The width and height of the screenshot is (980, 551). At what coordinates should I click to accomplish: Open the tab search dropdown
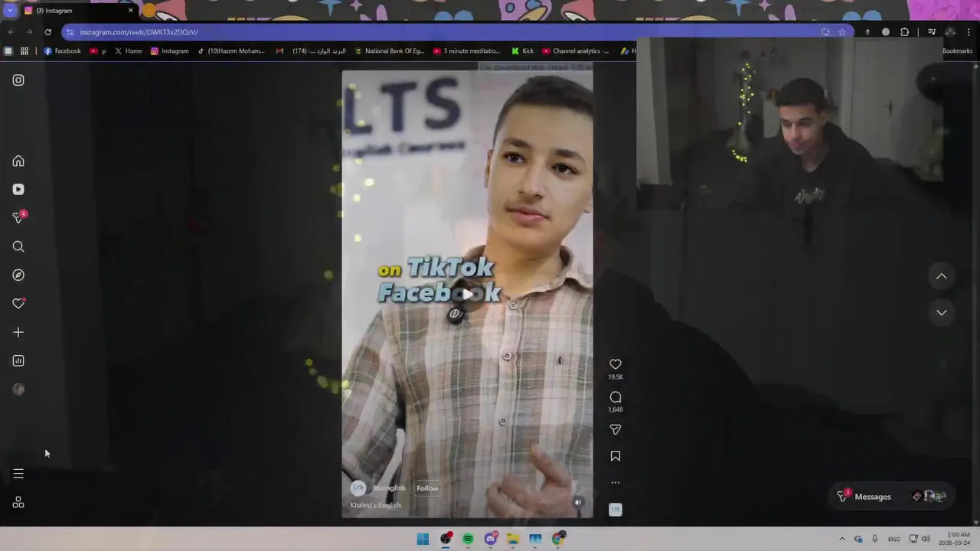click(9, 11)
